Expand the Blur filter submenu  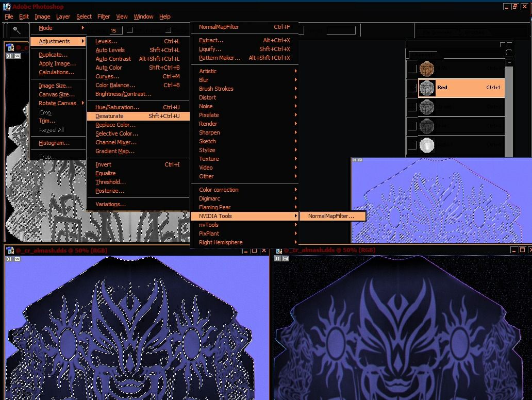[244, 80]
